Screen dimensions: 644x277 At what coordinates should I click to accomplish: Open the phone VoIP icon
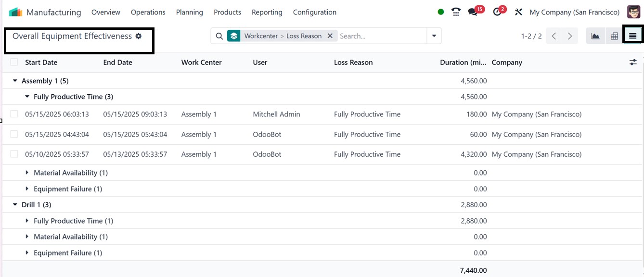coord(456,12)
